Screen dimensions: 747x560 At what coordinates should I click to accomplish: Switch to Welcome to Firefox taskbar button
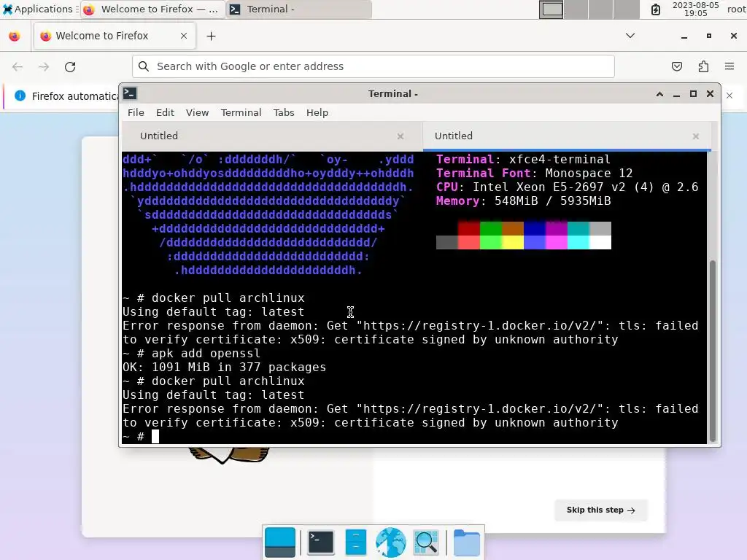tap(152, 9)
